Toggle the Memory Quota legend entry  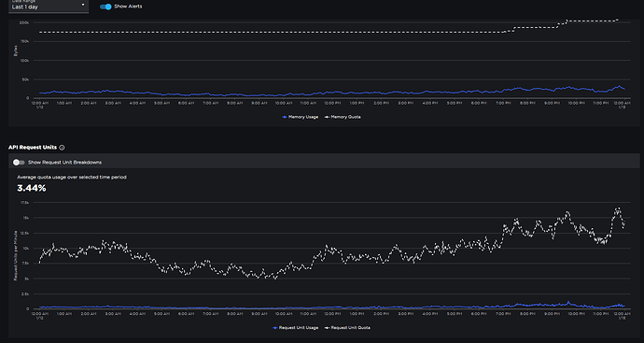pyautogui.click(x=343, y=117)
